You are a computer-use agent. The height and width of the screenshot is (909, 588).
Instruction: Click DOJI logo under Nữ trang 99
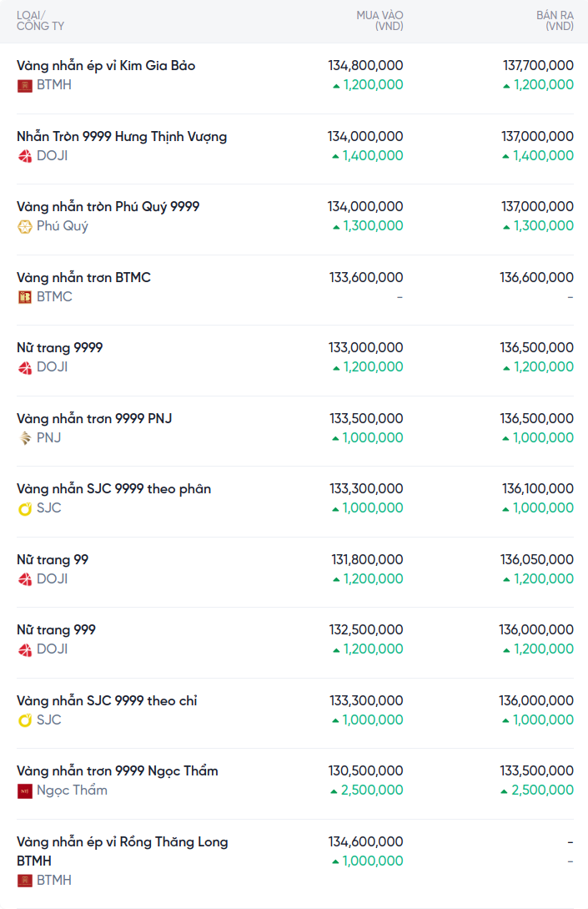click(25, 579)
